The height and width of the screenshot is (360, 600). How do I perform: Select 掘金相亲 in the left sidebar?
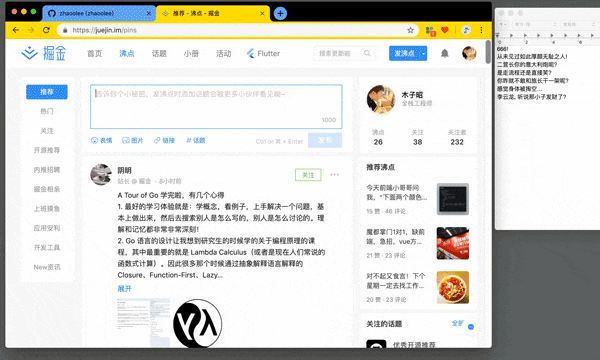[x=47, y=189]
